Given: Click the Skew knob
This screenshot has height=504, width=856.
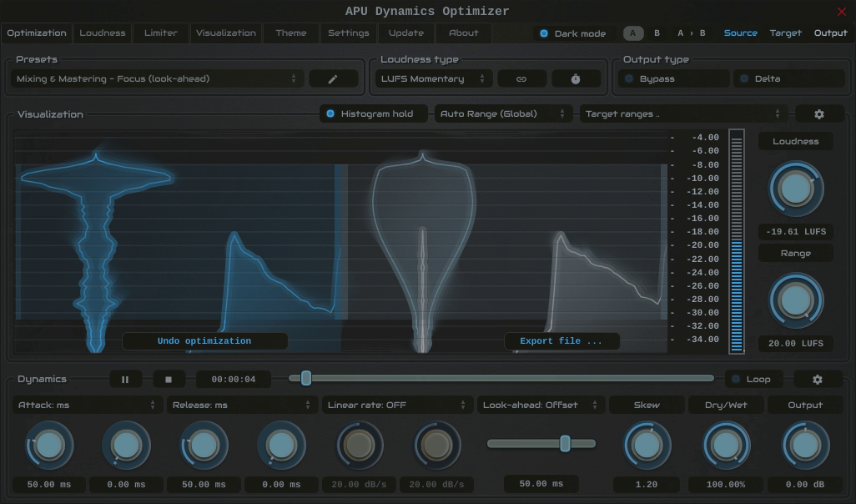Looking at the screenshot, I should [647, 446].
